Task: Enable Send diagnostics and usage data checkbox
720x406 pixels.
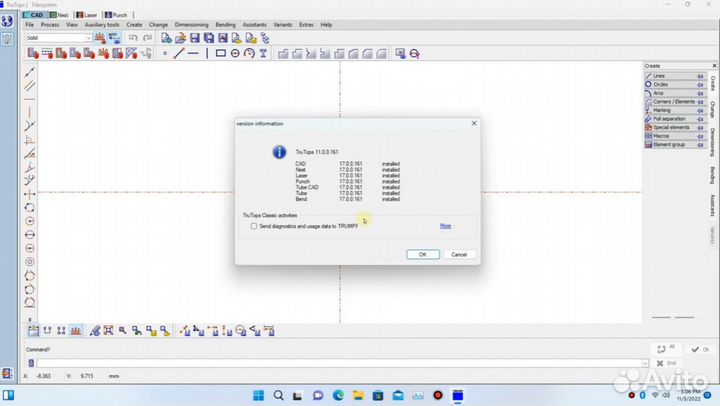Action: tap(254, 226)
